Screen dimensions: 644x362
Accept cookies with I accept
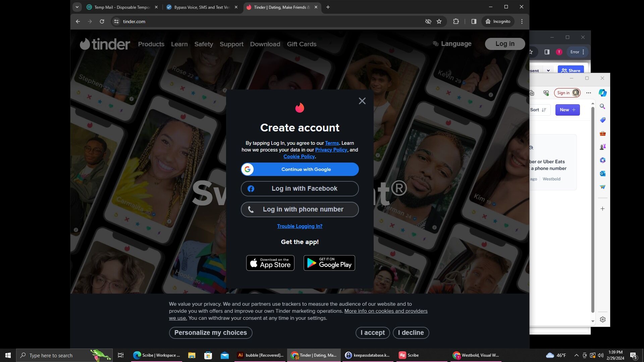[373, 333]
